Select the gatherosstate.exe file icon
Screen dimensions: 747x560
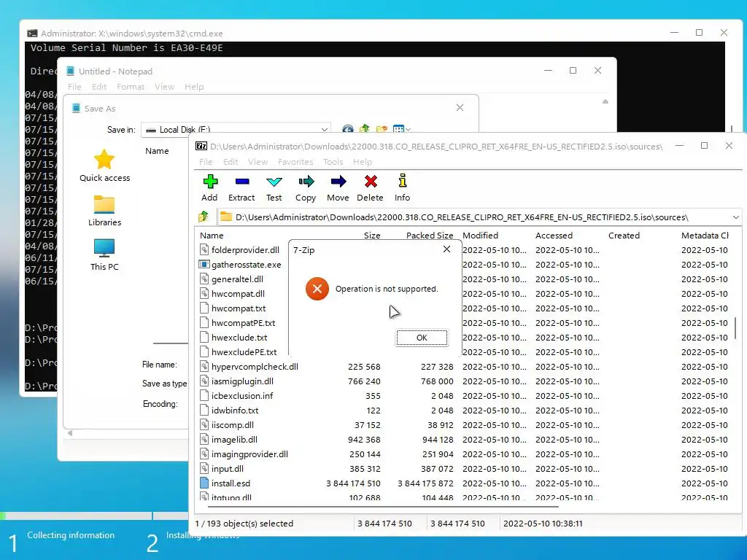[204, 264]
